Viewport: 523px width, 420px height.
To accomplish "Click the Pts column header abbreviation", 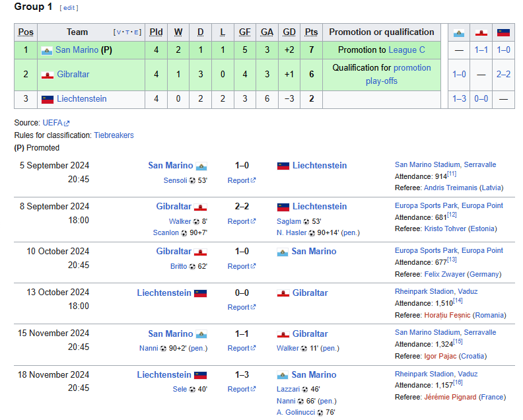I will [311, 32].
